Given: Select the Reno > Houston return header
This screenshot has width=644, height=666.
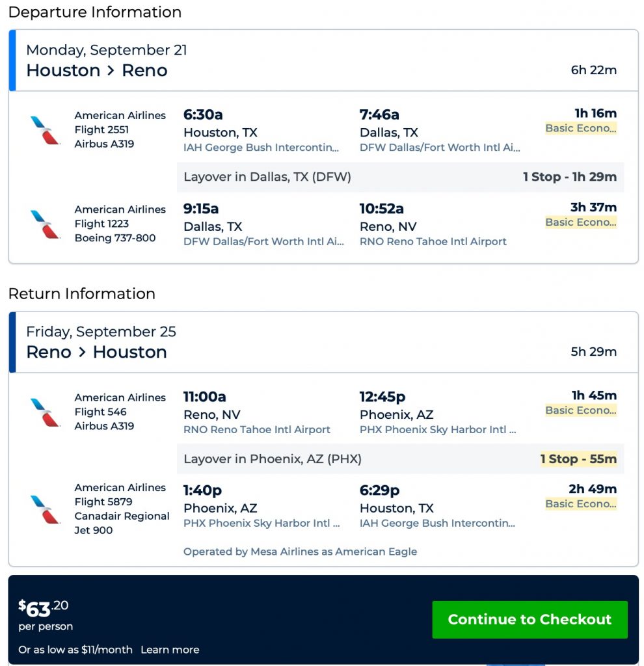Looking at the screenshot, I should pos(97,352).
